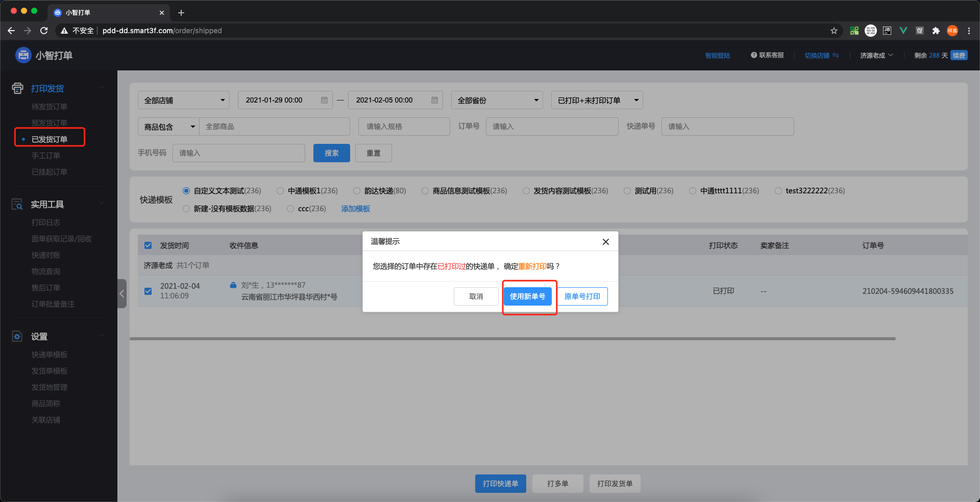The image size is (980, 502).
Task: Go back with the browser back arrow
Action: click(x=11, y=31)
